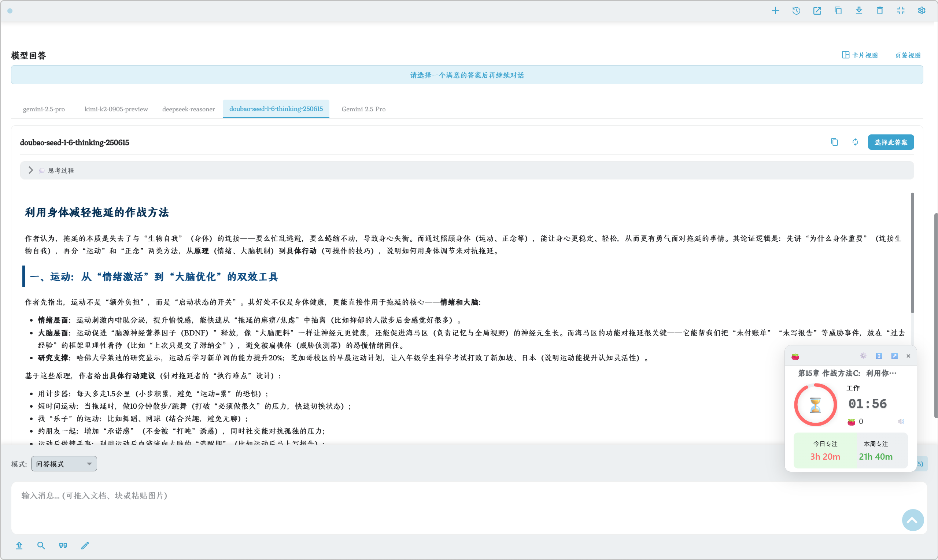
Task: Switch to the deepseek-reasoner tab
Action: click(188, 109)
